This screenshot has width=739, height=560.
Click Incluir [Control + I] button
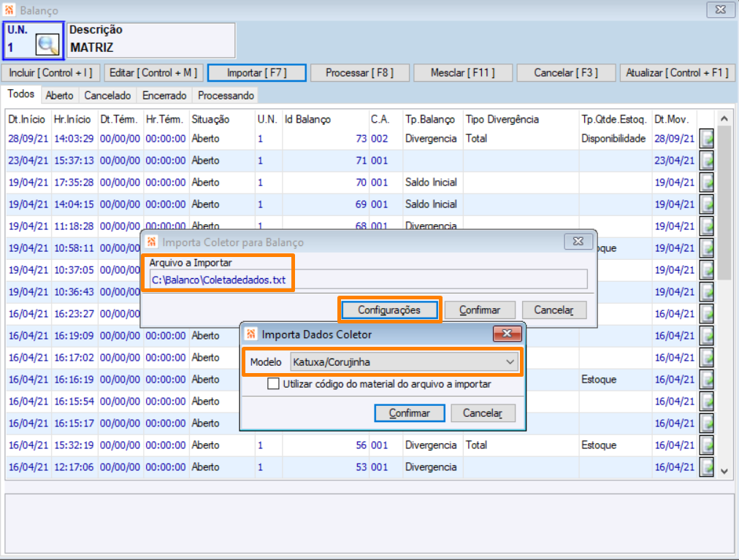click(51, 72)
